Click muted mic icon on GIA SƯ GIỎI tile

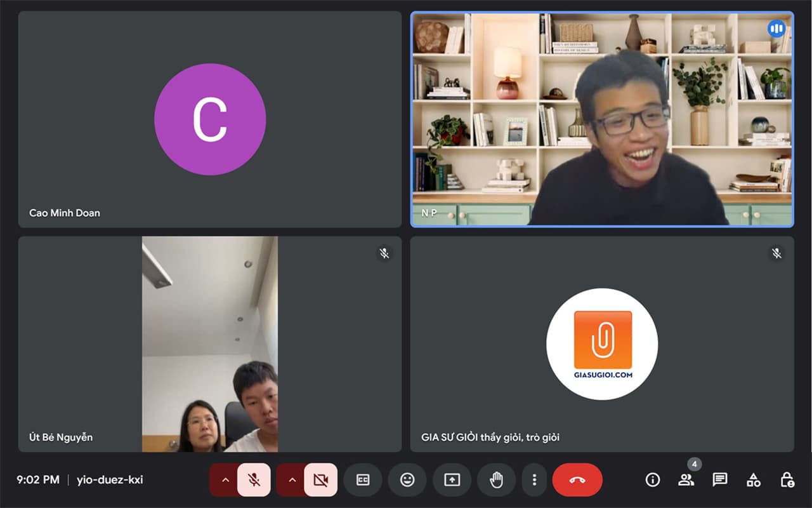click(x=776, y=253)
